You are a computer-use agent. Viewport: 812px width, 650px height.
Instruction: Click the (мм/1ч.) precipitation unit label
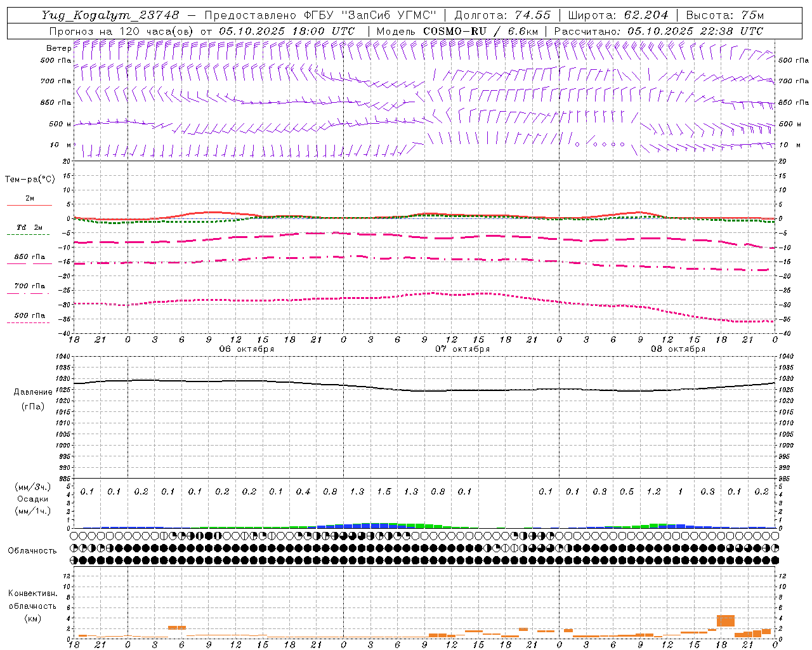click(32, 511)
